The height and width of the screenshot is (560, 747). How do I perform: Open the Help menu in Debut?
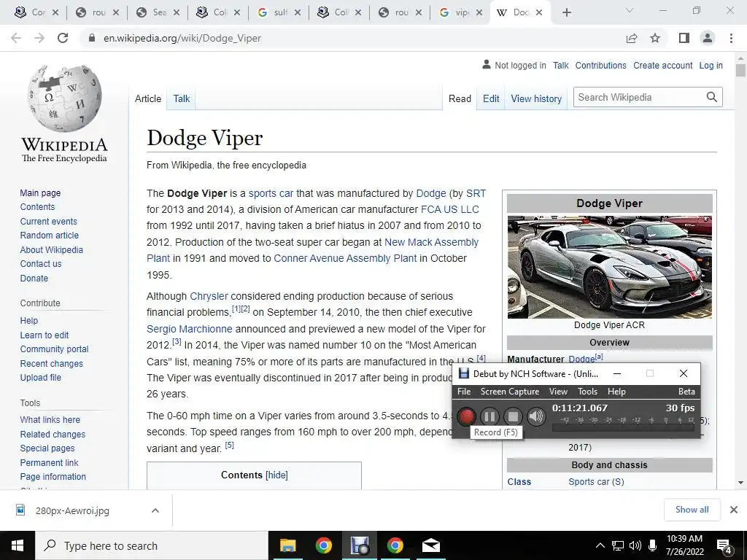coord(616,392)
